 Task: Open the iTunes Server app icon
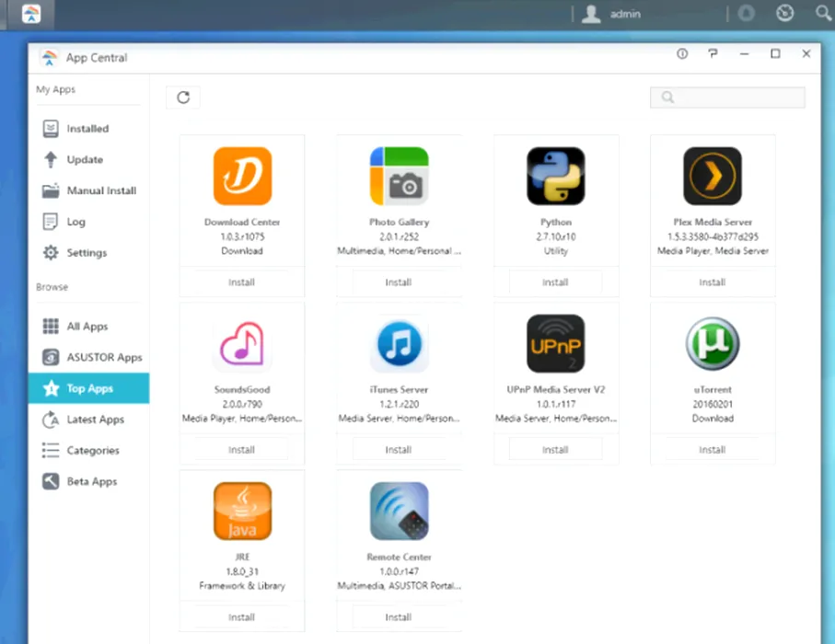coord(399,344)
